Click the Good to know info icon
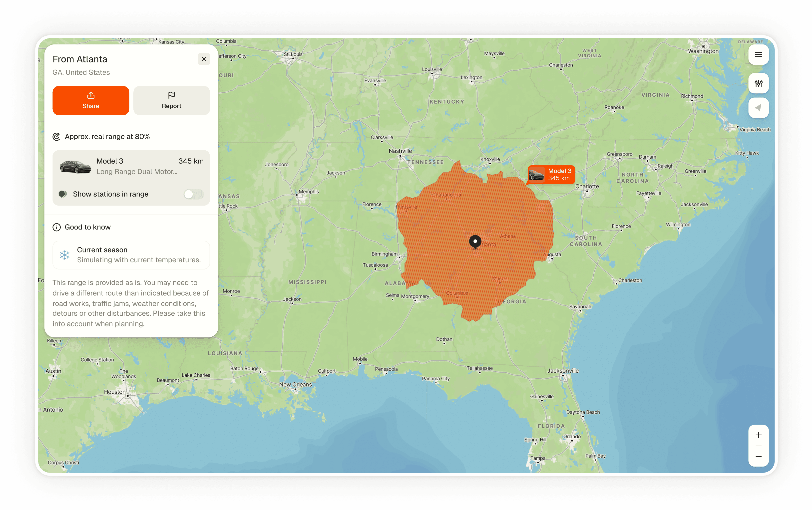This screenshot has height=510, width=812. [x=57, y=227]
